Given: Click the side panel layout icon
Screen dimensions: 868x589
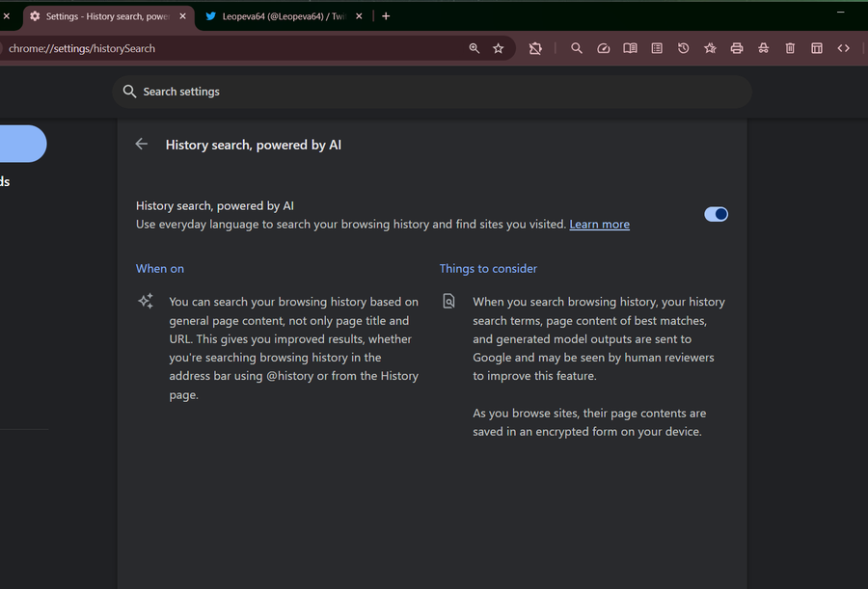Looking at the screenshot, I should pyautogui.click(x=817, y=48).
